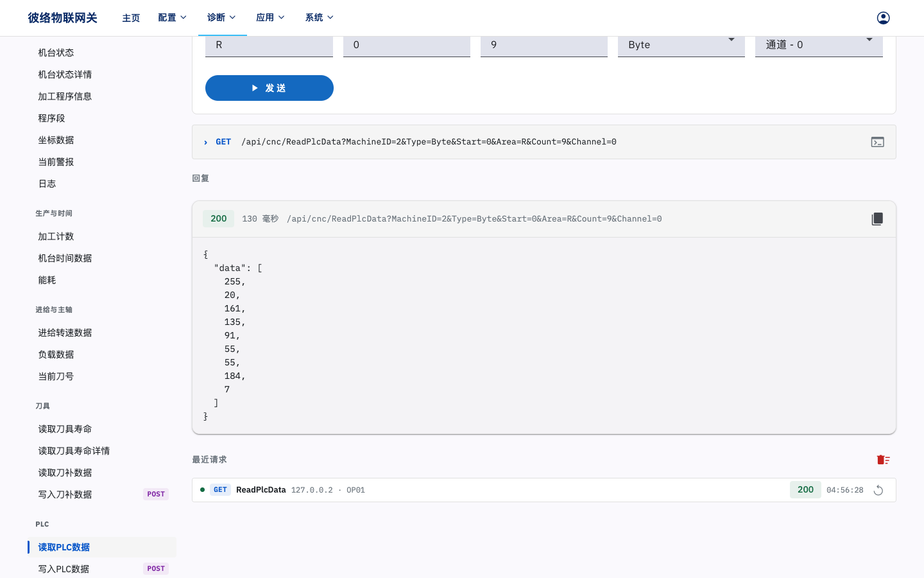Open the 系统 dropdown menu
The image size is (924, 578).
(320, 17)
